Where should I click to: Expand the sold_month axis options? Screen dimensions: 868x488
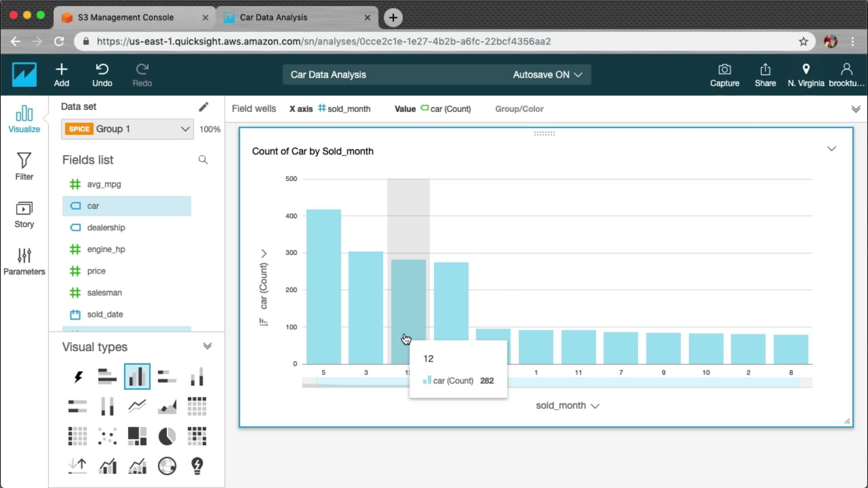[595, 406]
